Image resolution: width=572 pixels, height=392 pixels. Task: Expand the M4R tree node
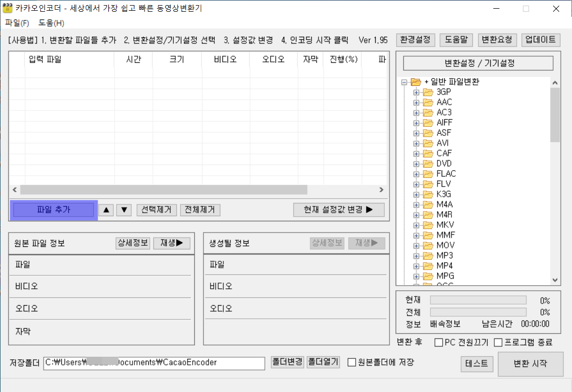[x=416, y=215]
